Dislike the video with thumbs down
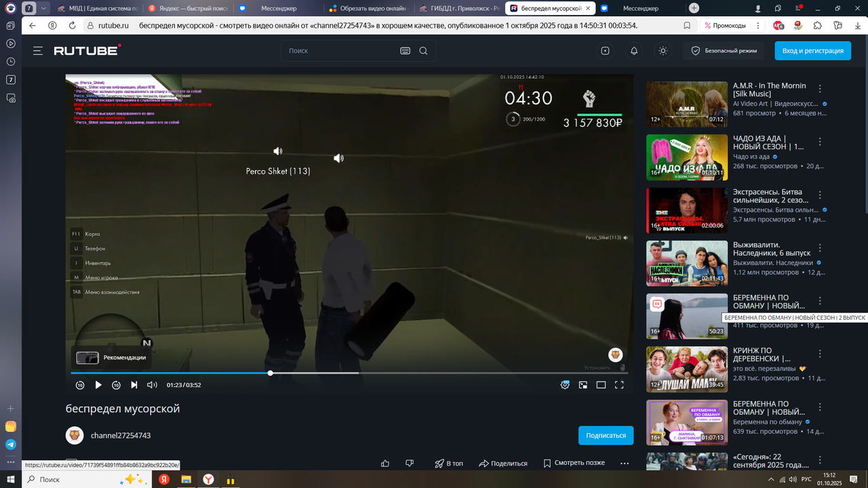The height and width of the screenshot is (488, 868). point(410,464)
